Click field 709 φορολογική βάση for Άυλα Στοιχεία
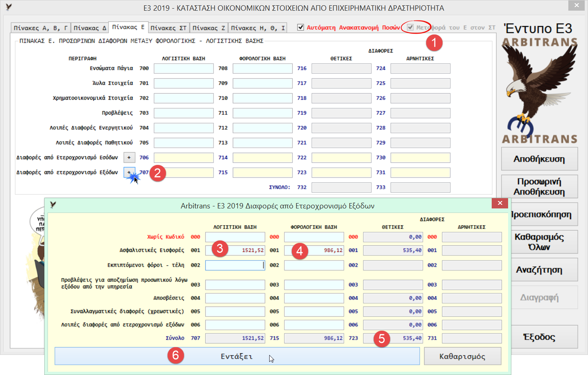 (263, 83)
